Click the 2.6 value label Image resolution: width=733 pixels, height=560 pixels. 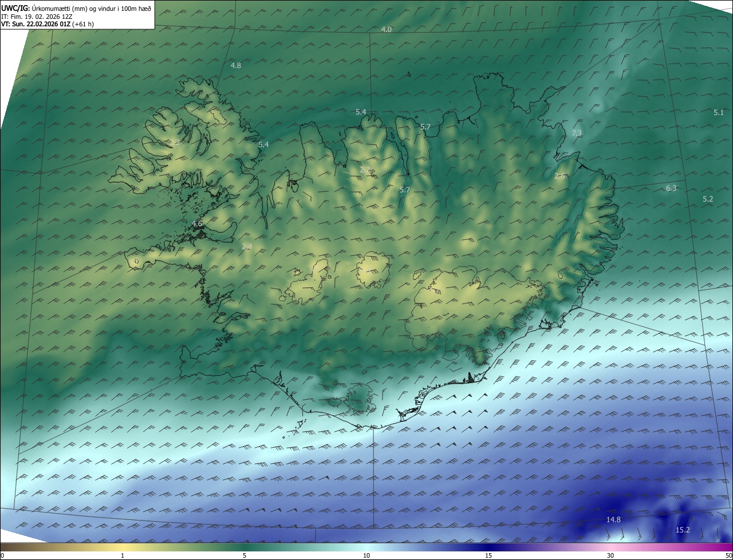pyautogui.click(x=560, y=176)
